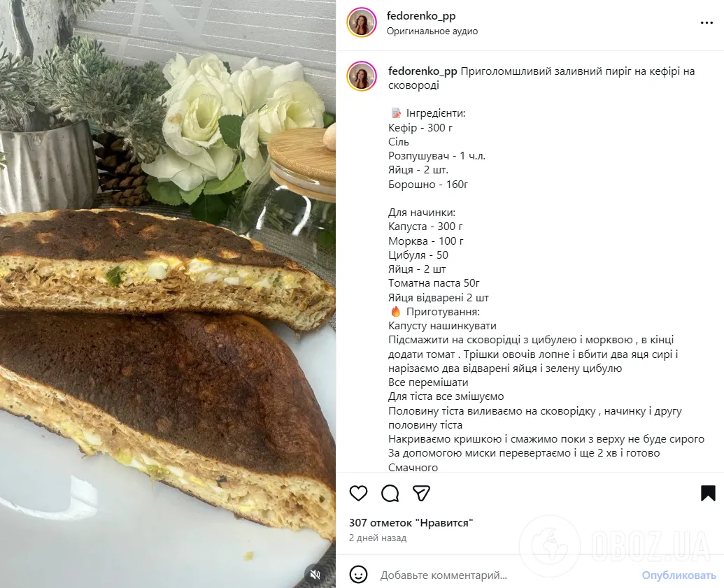
Task: Click the Інгредієнти memo emoji
Action: pos(396,113)
